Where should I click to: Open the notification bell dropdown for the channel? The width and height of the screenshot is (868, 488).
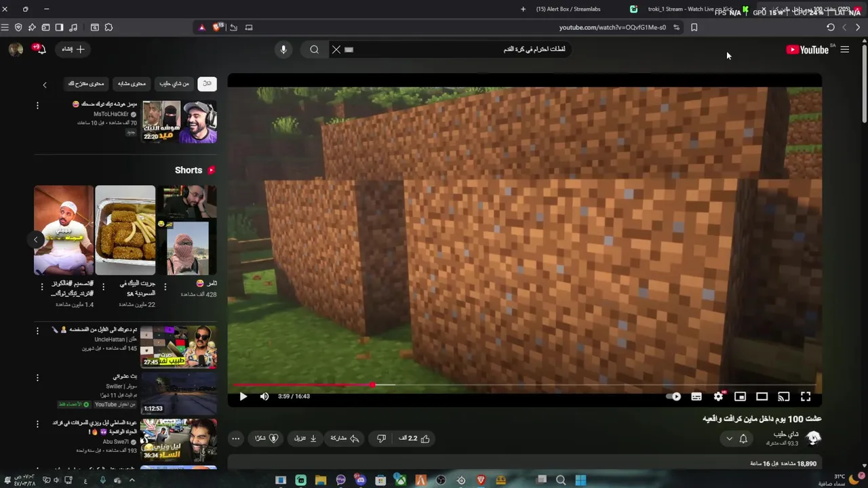736,439
